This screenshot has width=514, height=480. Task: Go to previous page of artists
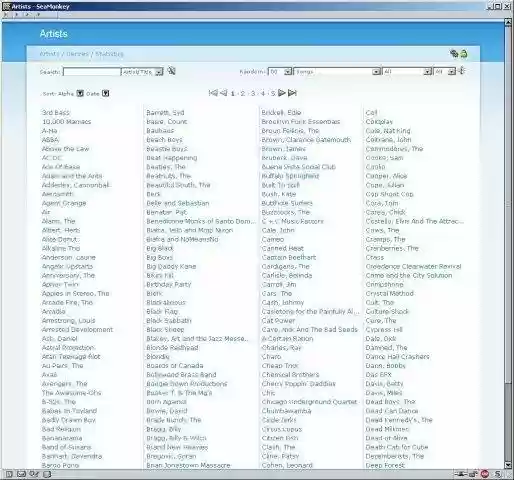click(x=224, y=93)
